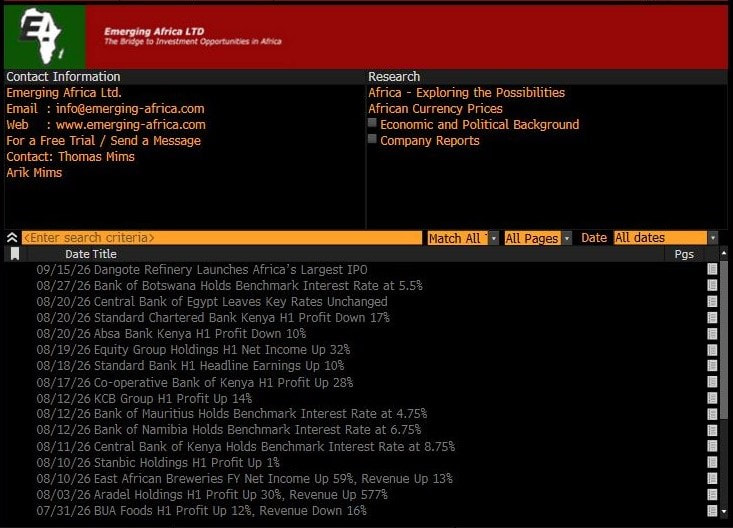This screenshot has height=528, width=733.
Task: Click the bookmark flag column icon
Action: (x=15, y=253)
